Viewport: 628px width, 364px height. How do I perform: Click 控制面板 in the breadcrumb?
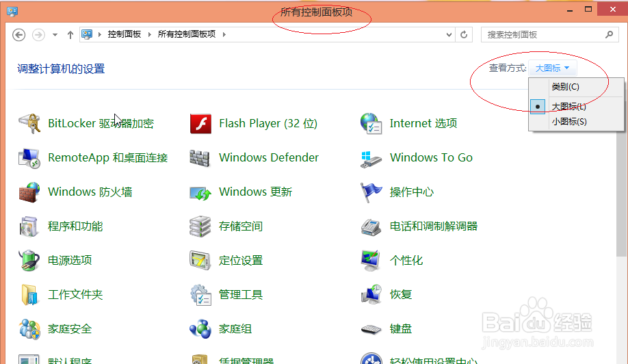124,34
